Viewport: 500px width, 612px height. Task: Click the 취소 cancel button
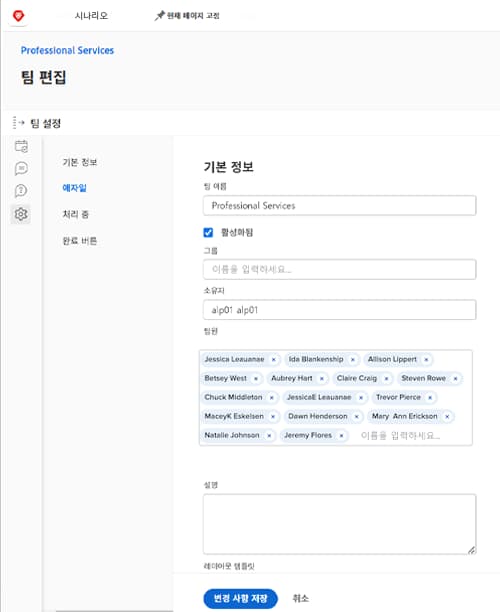(x=301, y=598)
